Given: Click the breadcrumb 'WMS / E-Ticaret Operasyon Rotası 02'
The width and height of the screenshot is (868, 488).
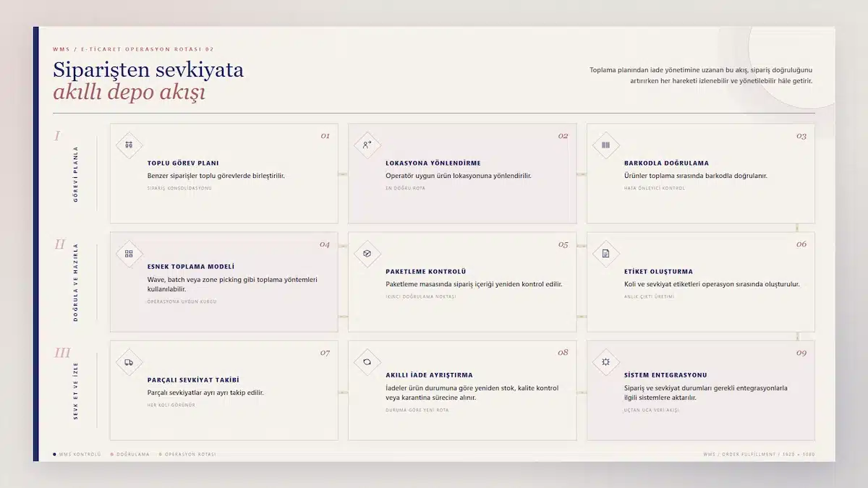Looking at the screenshot, I should (x=133, y=49).
